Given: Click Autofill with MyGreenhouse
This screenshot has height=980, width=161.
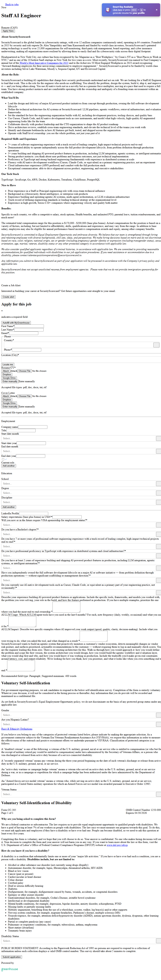Looking at the screenshot, I should tap(16, 323).
